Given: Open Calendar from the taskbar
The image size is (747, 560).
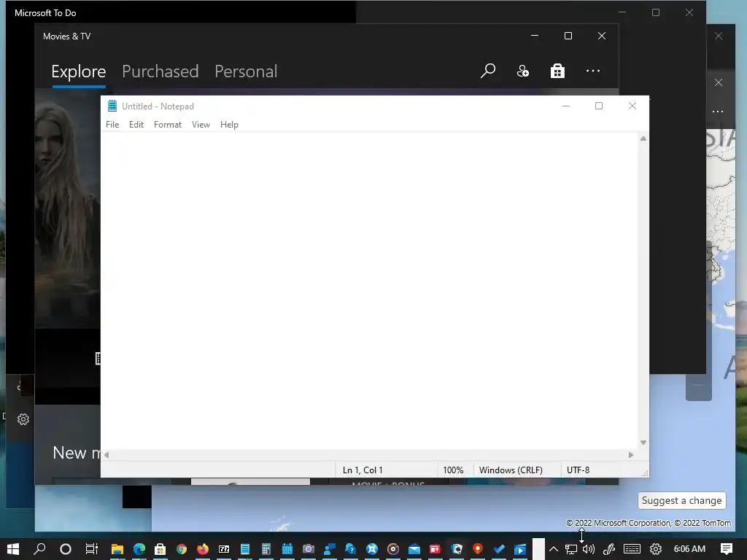Looking at the screenshot, I should [287, 549].
